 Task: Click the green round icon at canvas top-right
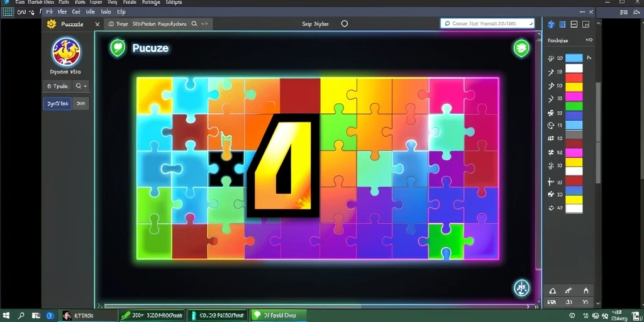(x=521, y=48)
